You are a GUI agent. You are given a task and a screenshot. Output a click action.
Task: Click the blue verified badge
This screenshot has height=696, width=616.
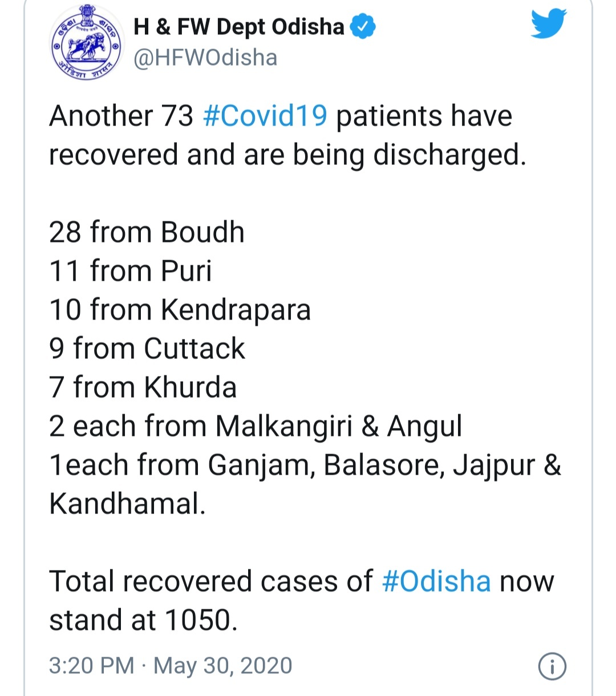pyautogui.click(x=363, y=27)
